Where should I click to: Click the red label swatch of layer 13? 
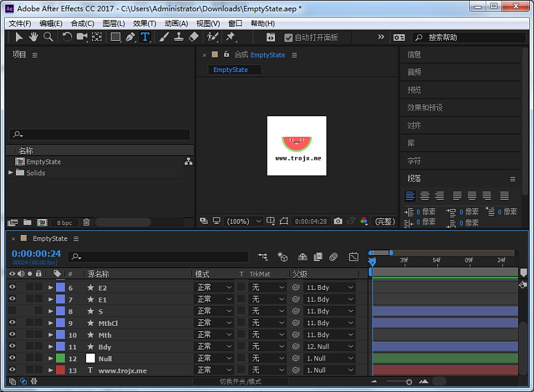[60, 370]
